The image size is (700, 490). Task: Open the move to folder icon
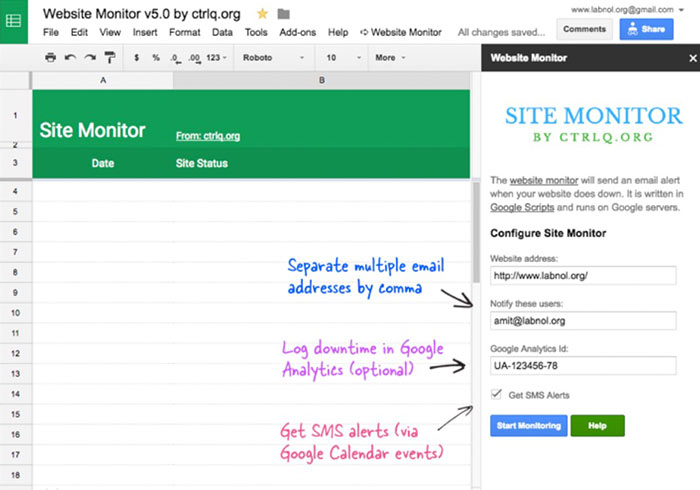point(283,14)
